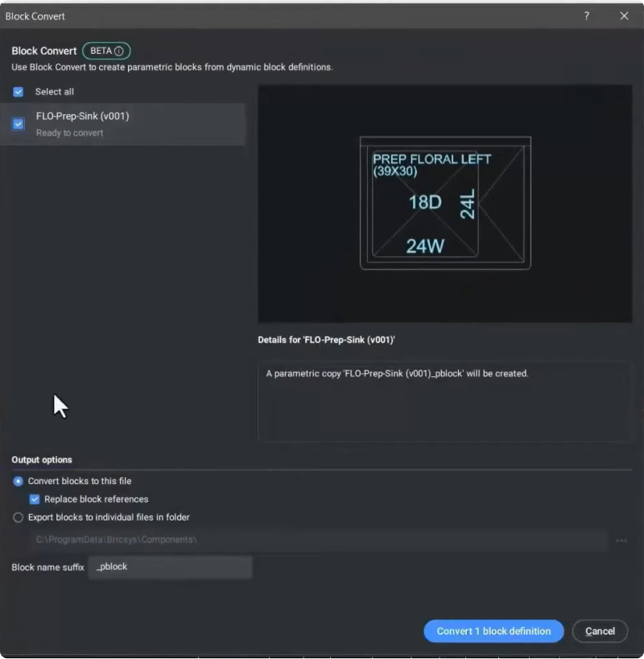Open the folder browse ellipsis next to the path
The image size is (644, 659).
coord(621,539)
